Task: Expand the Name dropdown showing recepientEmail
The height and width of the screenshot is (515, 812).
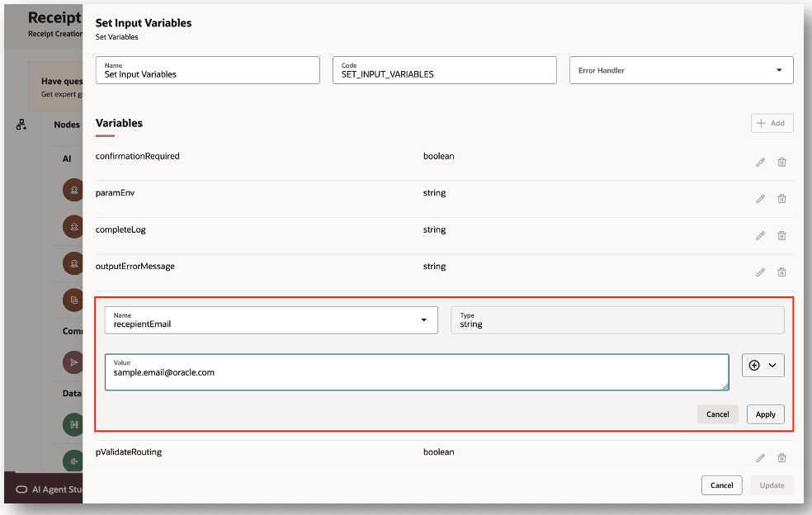Action: (425, 319)
